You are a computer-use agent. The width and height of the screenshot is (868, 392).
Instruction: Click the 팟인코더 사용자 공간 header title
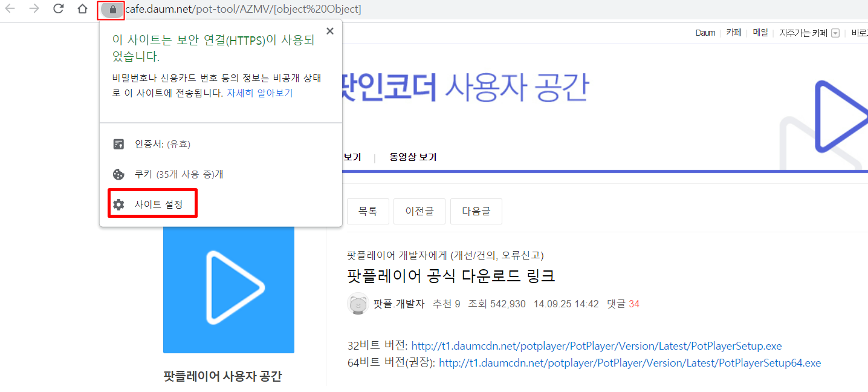465,88
